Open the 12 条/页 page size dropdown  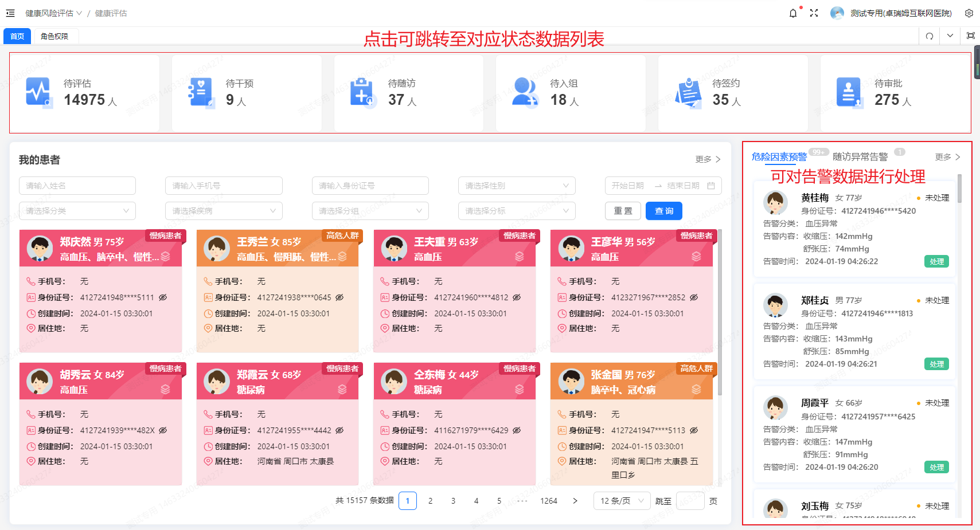622,501
